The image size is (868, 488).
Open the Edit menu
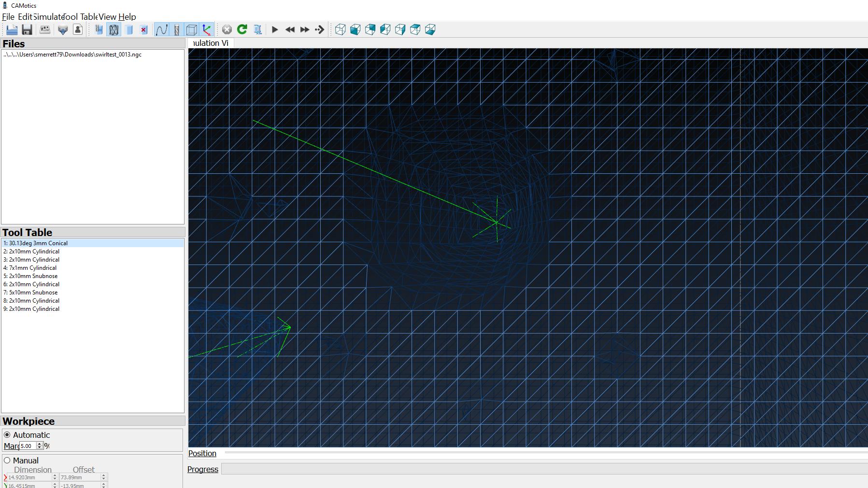25,17
